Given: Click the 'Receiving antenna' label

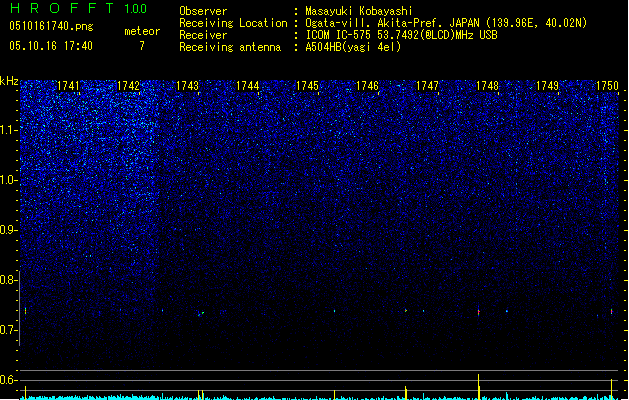Looking at the screenshot, I should [230, 47].
